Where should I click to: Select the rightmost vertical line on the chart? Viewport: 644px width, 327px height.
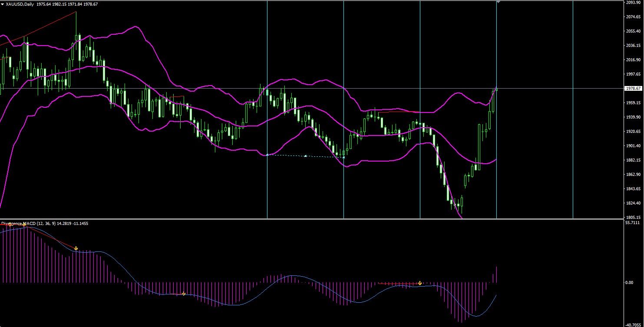(573, 130)
